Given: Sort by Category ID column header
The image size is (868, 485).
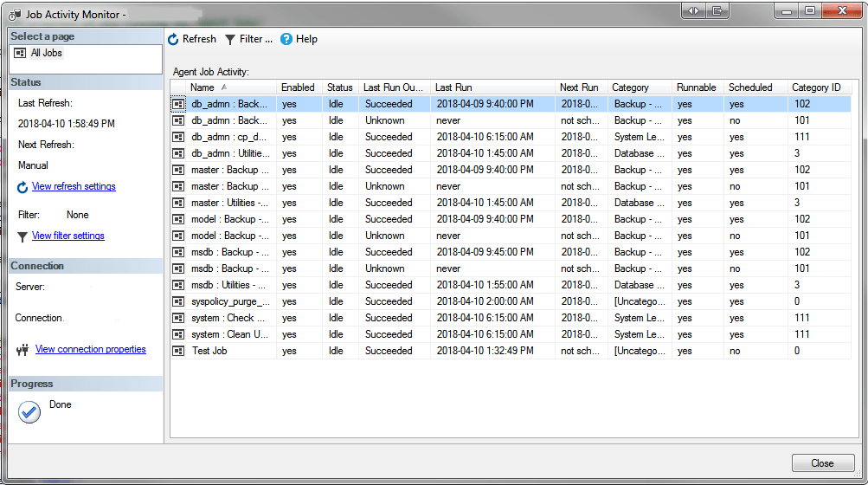Looking at the screenshot, I should (820, 87).
